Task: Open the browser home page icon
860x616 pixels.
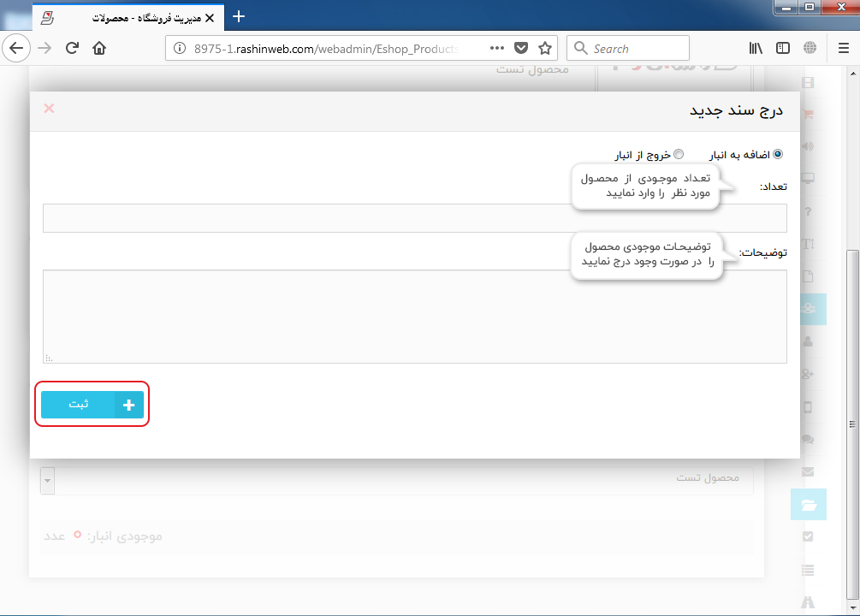Action: coord(99,48)
